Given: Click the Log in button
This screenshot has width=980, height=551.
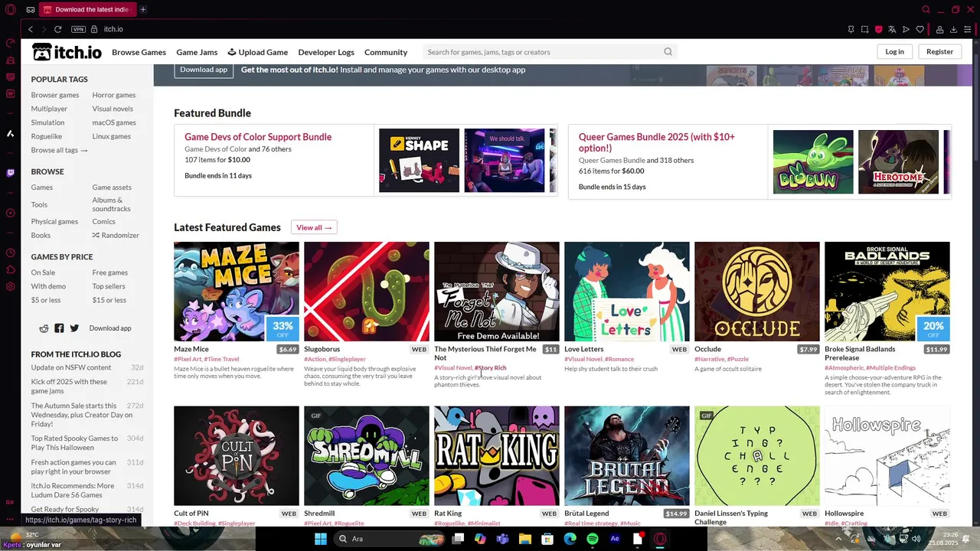Looking at the screenshot, I should (894, 51).
